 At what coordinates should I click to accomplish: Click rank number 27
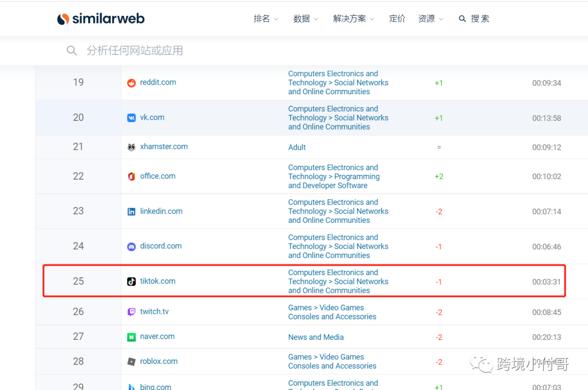78,337
